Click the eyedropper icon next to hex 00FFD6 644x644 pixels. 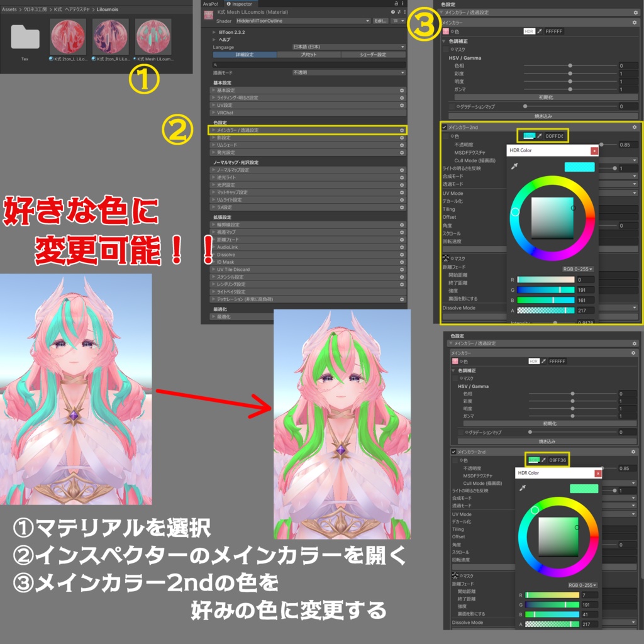[540, 136]
